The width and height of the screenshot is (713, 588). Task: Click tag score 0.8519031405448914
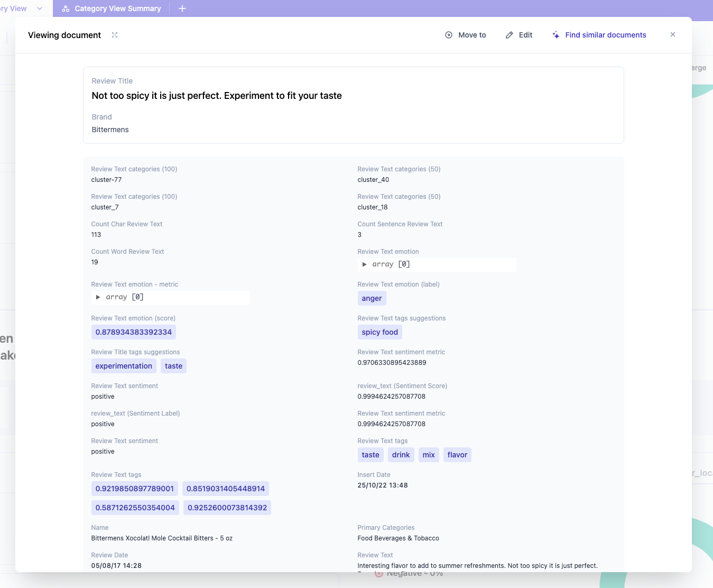[x=226, y=489]
